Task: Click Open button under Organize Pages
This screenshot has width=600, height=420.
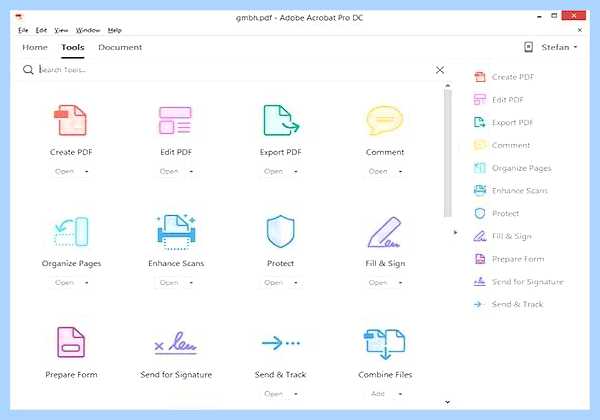Action: tap(64, 283)
